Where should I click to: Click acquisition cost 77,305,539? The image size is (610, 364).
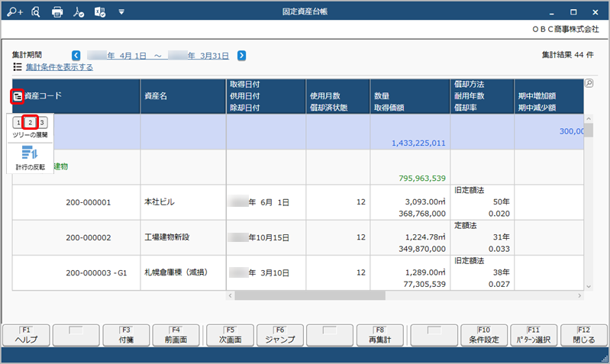pyautogui.click(x=424, y=285)
